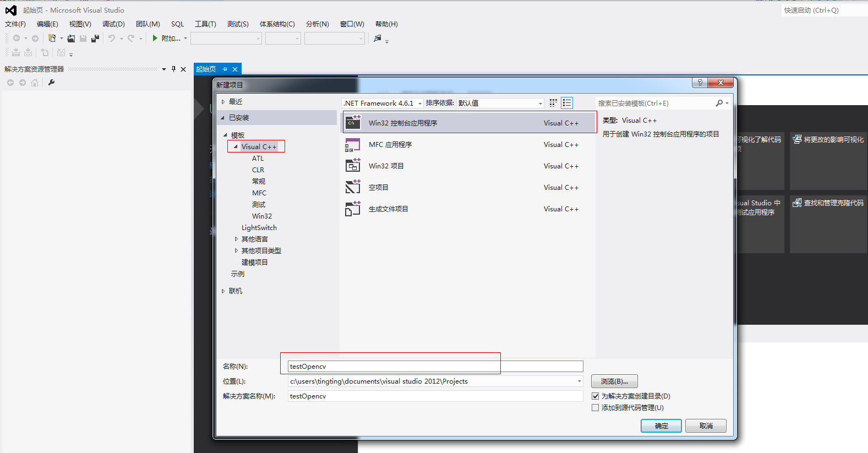Open the 调试(D) menu
The image size is (868, 453).
pos(113,24)
